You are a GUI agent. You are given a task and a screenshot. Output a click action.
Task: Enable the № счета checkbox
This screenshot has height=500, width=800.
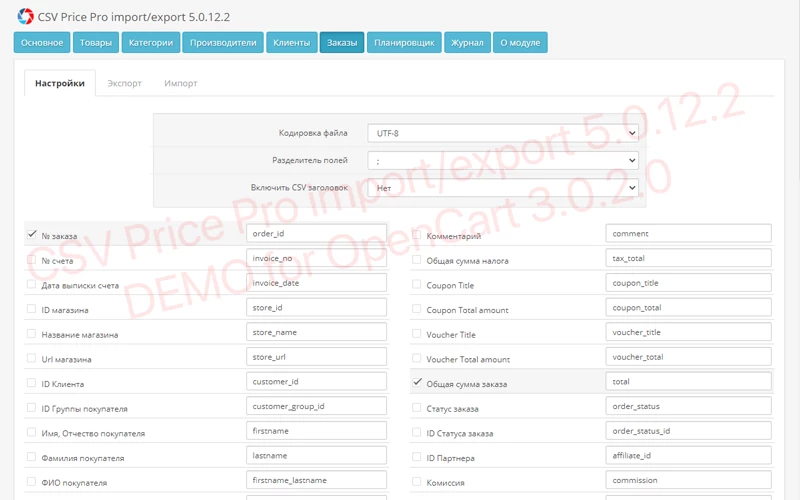(x=32, y=260)
